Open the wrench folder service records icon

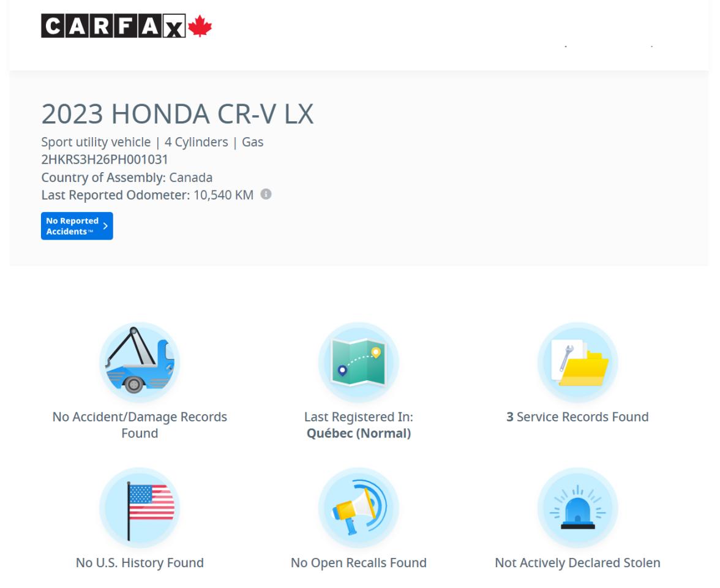pyautogui.click(x=577, y=363)
